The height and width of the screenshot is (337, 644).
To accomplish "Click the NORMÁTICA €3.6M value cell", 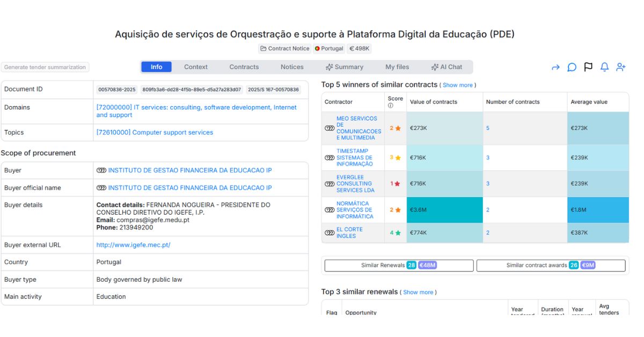I will pos(444,210).
